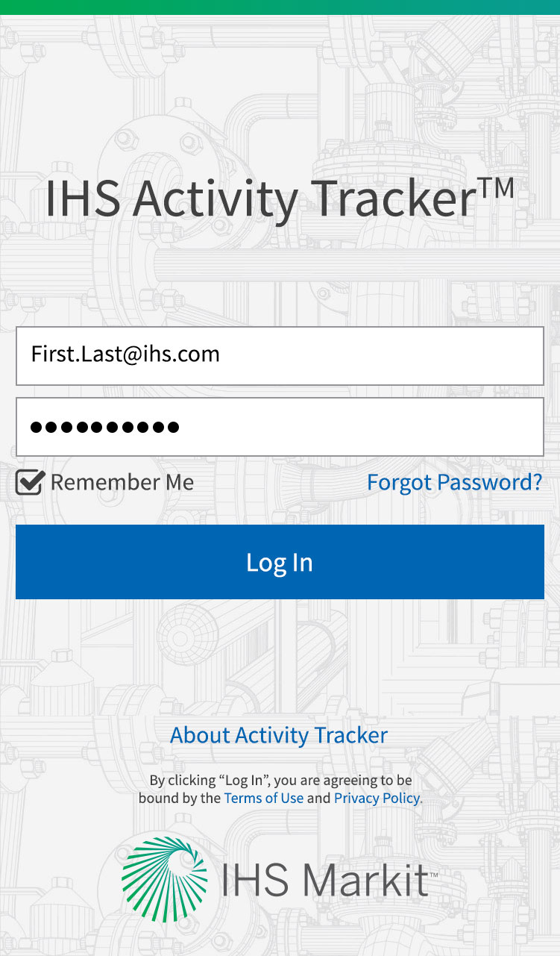The image size is (560, 956).
Task: Open the About Activity Tracker link
Action: (279, 735)
